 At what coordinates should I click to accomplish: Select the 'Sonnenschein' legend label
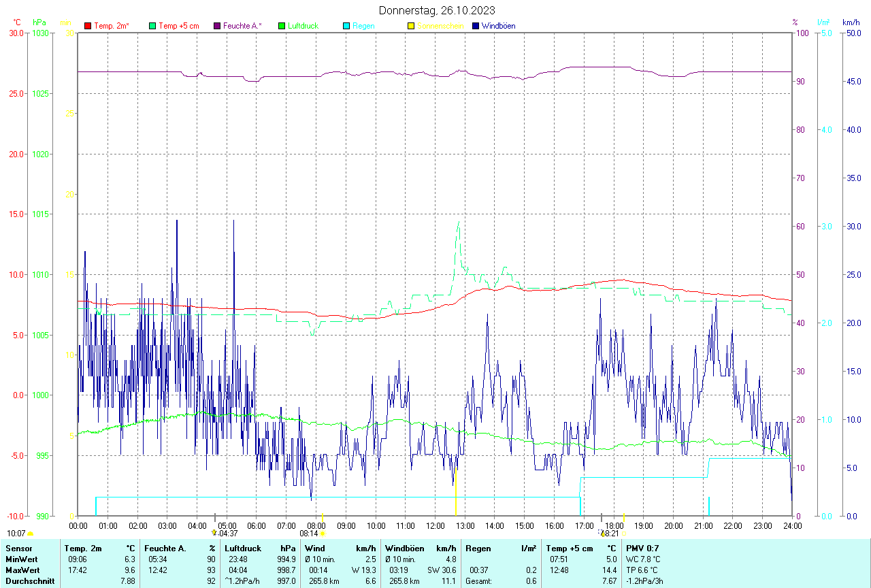pyautogui.click(x=440, y=26)
